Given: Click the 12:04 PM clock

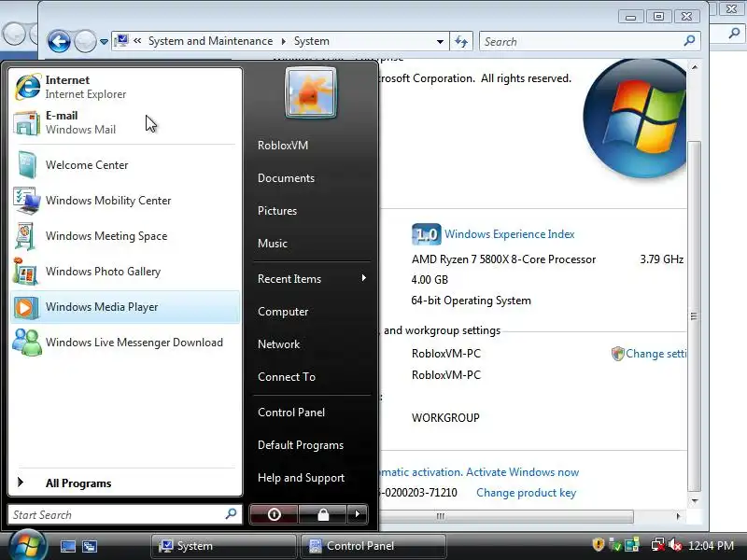Looking at the screenshot, I should [711, 545].
